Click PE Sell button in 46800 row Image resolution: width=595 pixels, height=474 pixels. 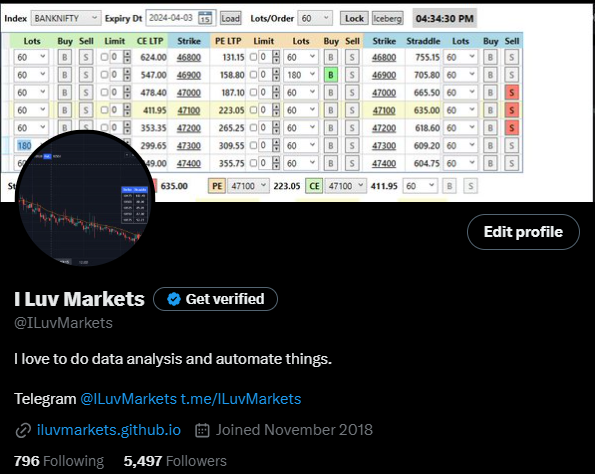click(352, 57)
